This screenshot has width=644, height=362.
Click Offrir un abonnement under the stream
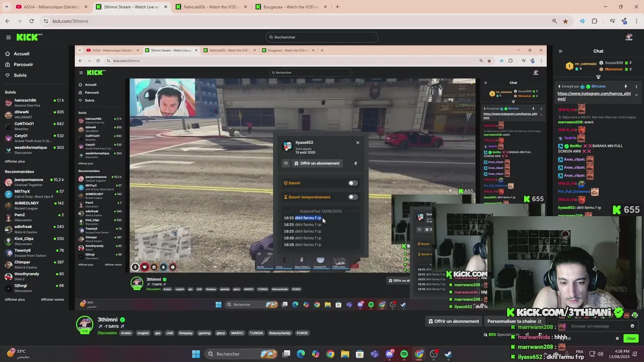pyautogui.click(x=453, y=321)
